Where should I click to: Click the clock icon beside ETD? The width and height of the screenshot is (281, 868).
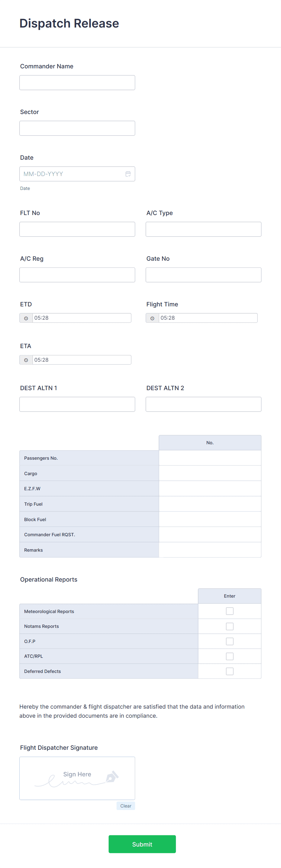(26, 318)
